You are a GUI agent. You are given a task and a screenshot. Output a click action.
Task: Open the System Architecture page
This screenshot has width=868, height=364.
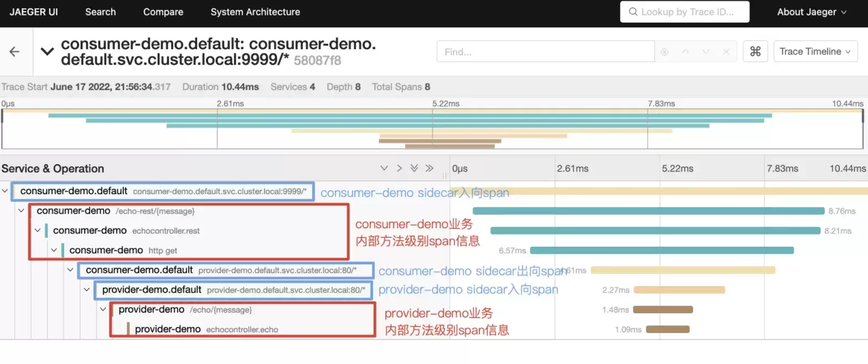tap(255, 12)
